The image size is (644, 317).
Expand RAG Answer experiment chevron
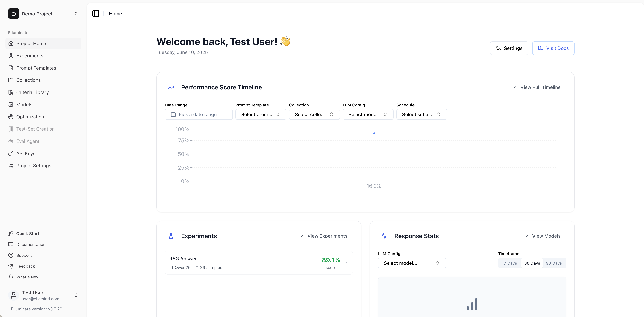pos(346,263)
